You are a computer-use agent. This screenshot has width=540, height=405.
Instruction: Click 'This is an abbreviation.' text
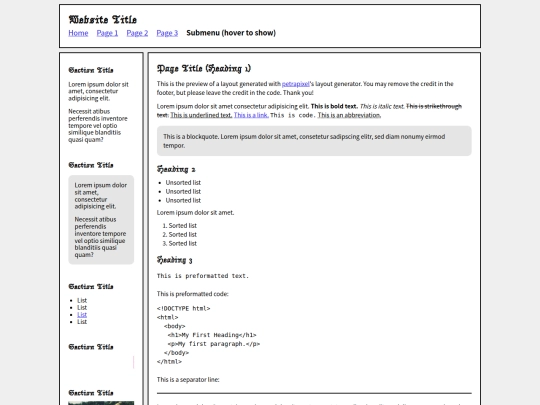[349, 115]
